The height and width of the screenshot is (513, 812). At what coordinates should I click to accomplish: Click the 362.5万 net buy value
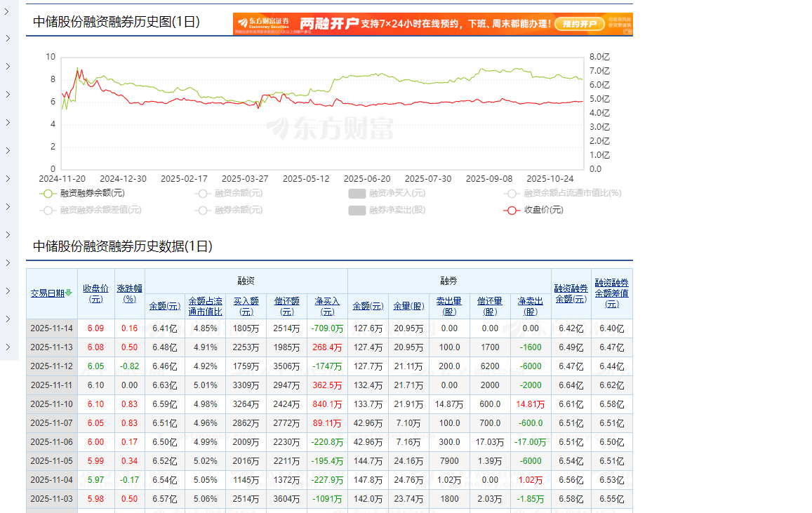pyautogui.click(x=327, y=385)
